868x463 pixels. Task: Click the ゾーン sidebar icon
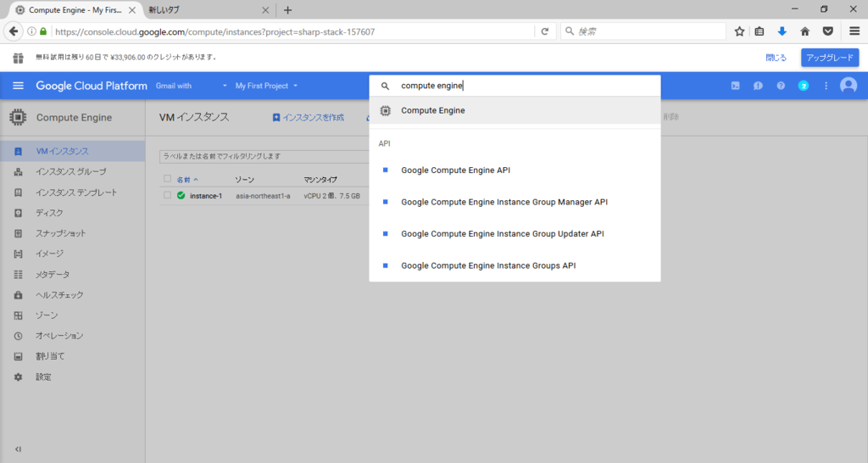19,315
